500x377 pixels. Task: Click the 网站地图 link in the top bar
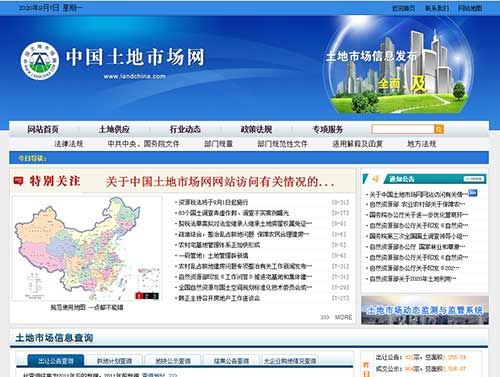pos(470,8)
